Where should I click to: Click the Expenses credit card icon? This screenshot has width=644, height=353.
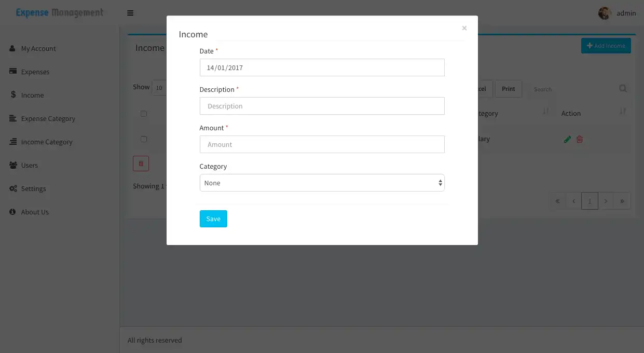(x=13, y=72)
